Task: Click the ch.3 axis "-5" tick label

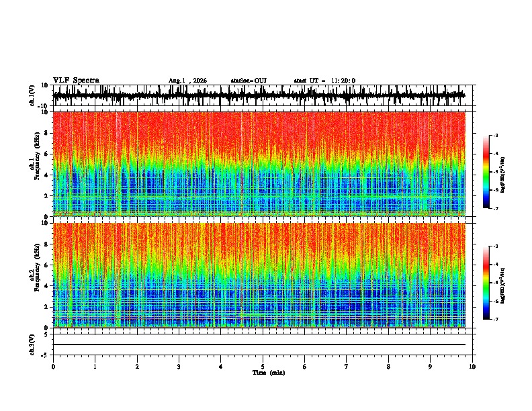Action: (x=45, y=355)
